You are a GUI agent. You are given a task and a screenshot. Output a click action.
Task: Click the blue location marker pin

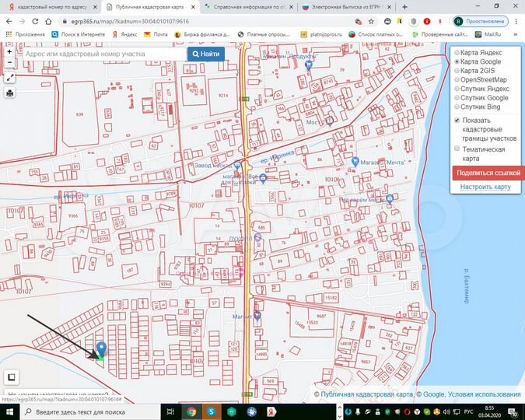[101, 349]
